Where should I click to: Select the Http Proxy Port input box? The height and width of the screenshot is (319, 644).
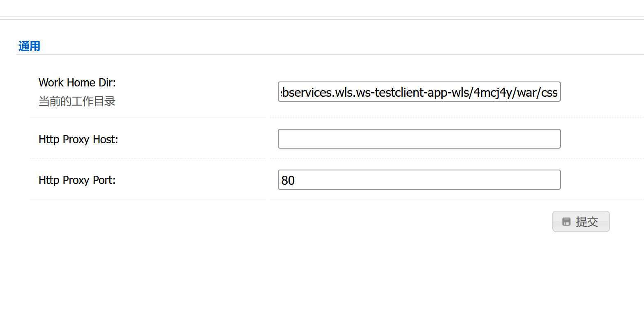click(419, 180)
